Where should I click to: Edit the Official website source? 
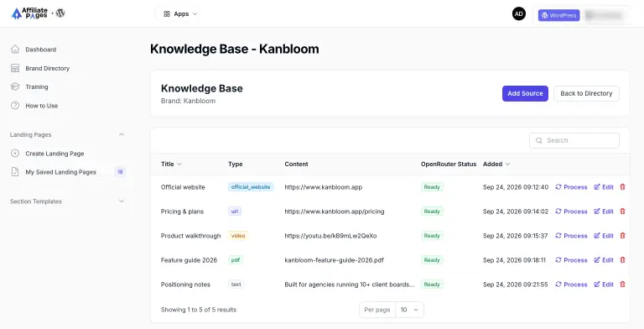(x=604, y=186)
